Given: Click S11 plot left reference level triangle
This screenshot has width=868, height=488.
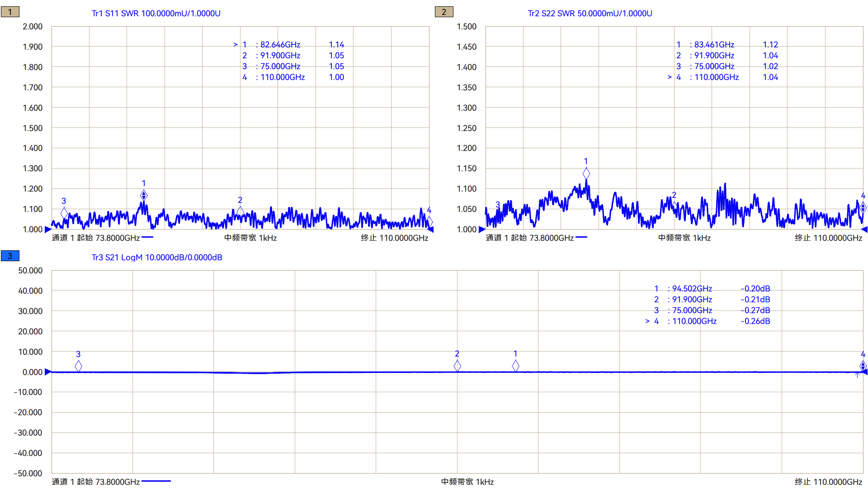Looking at the screenshot, I should [x=48, y=230].
